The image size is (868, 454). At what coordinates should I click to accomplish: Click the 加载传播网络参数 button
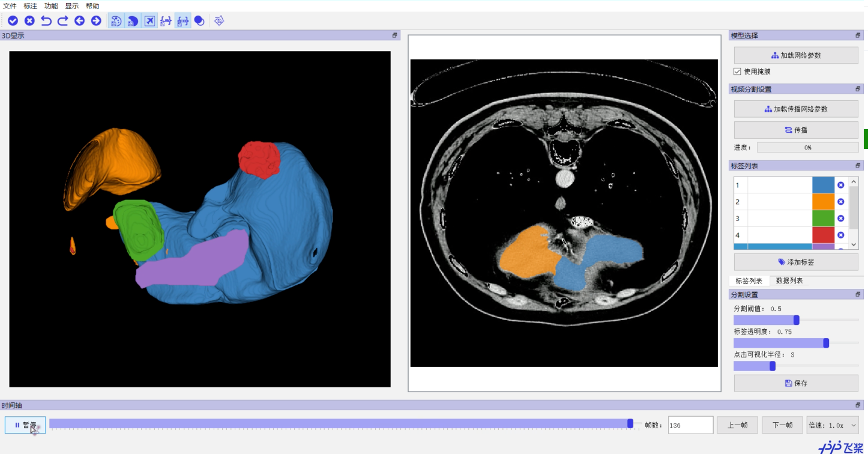coord(796,109)
